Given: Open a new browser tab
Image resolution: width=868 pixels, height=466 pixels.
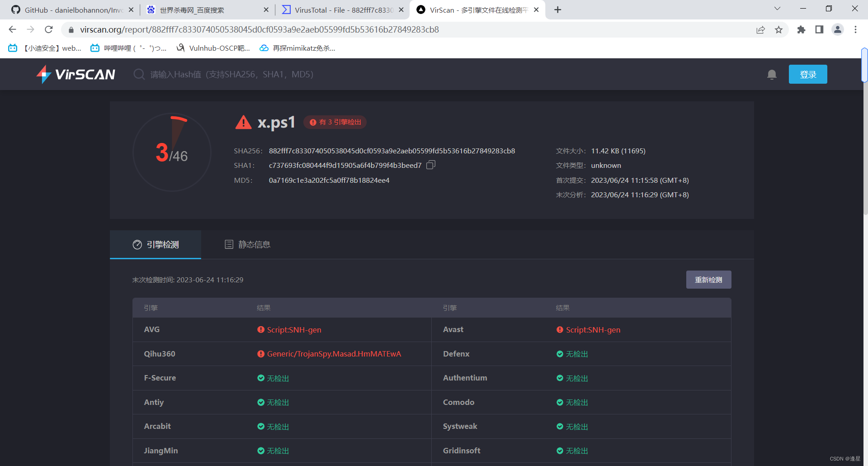Looking at the screenshot, I should pyautogui.click(x=558, y=10).
